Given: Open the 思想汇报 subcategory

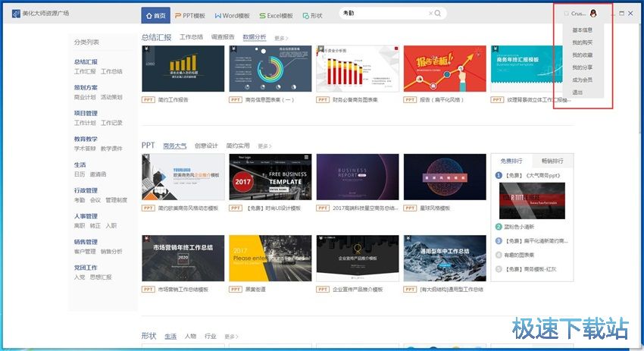Looking at the screenshot, I should (101, 277).
